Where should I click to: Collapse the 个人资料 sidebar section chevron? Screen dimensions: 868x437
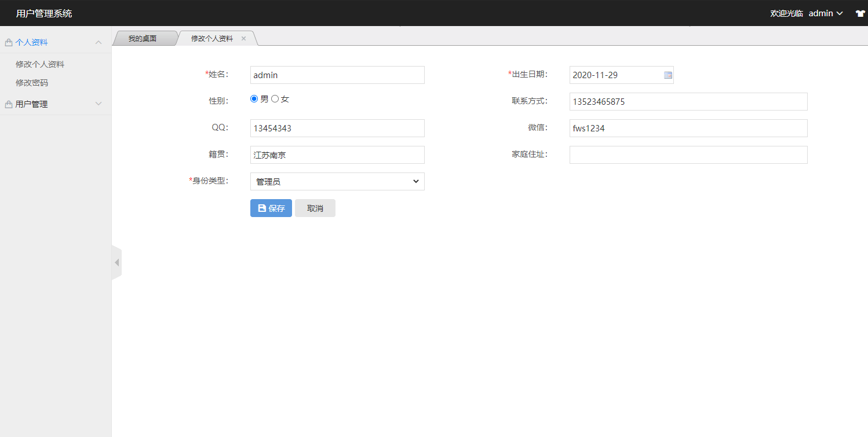pos(99,42)
